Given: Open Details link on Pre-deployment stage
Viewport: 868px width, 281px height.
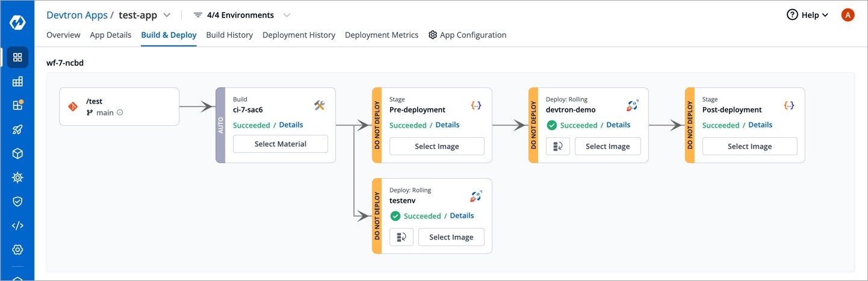Looking at the screenshot, I should click(x=448, y=125).
